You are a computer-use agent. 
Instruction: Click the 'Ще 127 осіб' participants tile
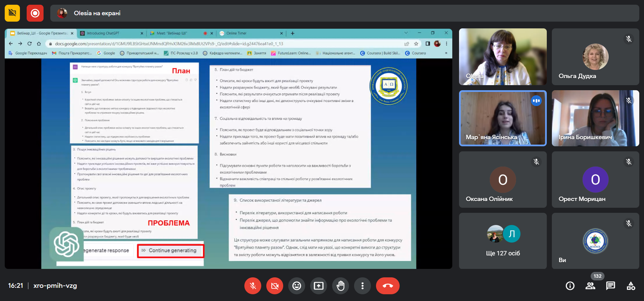tap(503, 241)
